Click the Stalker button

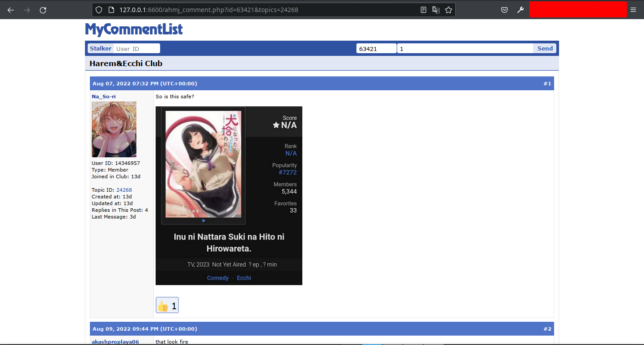click(x=101, y=48)
